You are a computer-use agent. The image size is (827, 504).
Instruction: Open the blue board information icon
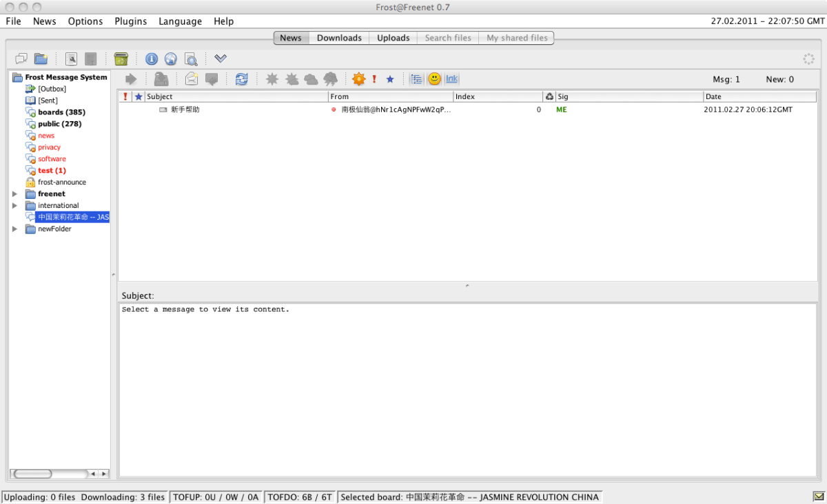(152, 59)
